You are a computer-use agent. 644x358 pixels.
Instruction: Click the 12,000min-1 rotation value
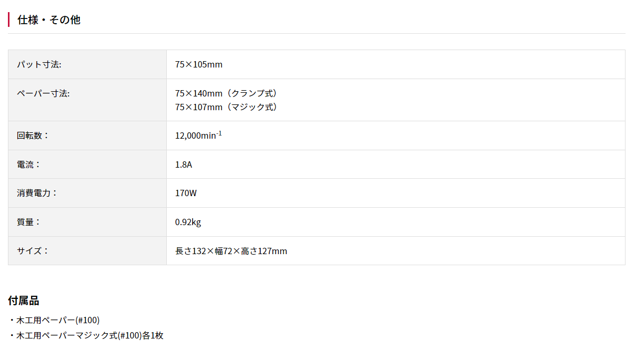pyautogui.click(x=198, y=135)
